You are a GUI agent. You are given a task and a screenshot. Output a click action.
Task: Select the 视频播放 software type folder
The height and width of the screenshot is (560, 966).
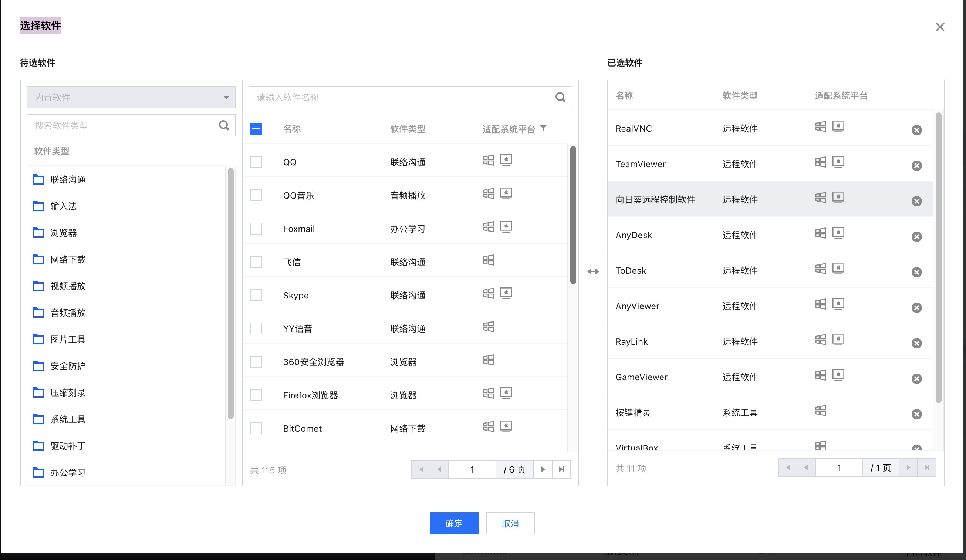click(60, 286)
